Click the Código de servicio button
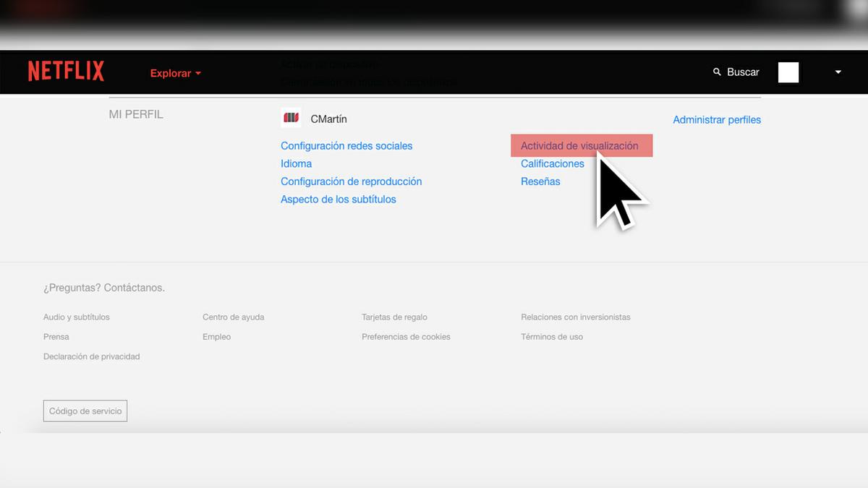This screenshot has height=488, width=868. pyautogui.click(x=85, y=411)
